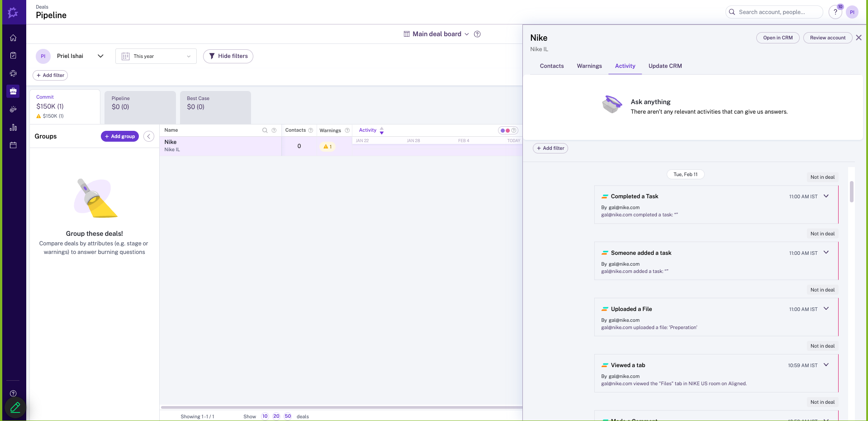Click the green pencil edit icon
Viewport: 868px width, 421px height.
[x=15, y=407]
